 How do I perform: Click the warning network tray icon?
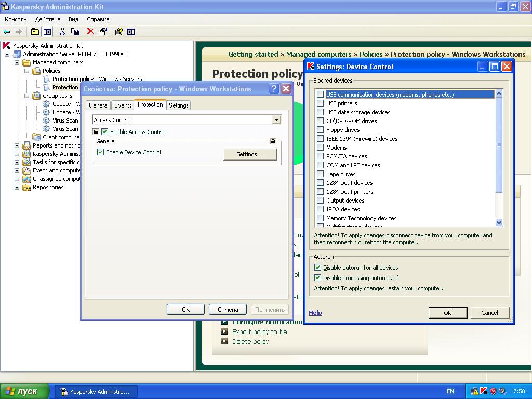point(474,391)
